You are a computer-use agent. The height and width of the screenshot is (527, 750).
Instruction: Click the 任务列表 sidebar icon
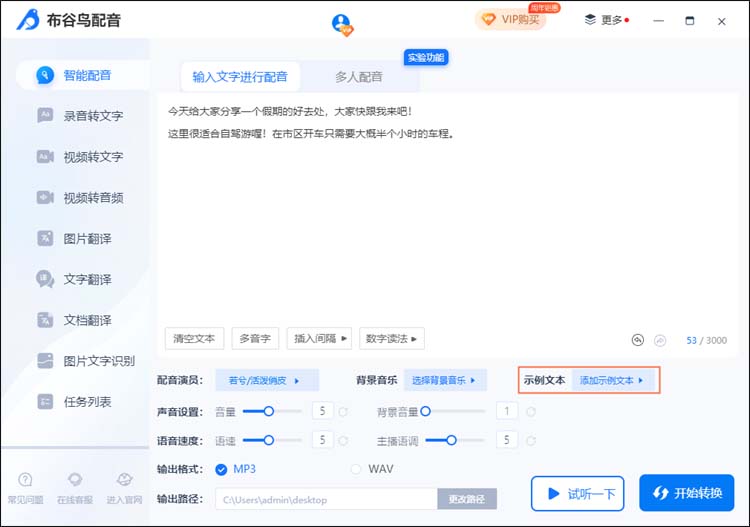45,401
